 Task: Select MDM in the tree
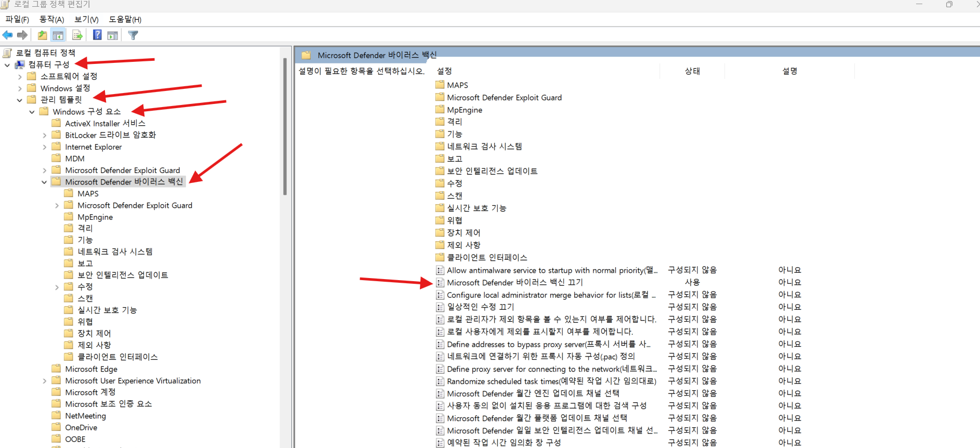point(74,159)
